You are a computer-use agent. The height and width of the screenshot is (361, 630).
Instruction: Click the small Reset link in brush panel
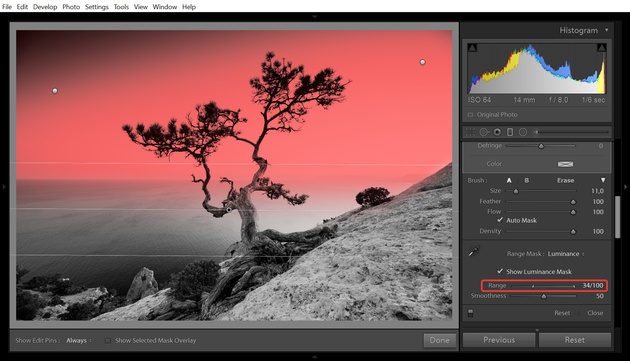pos(562,313)
